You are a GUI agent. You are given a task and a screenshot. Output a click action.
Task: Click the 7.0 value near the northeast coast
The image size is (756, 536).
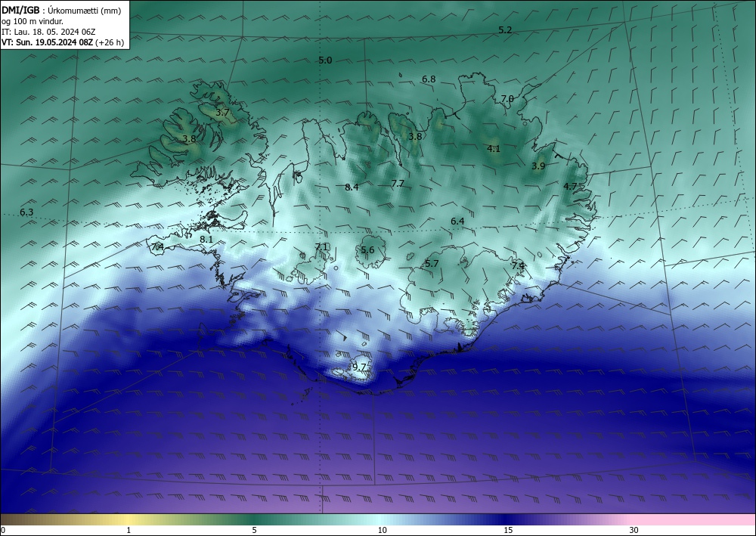[507, 98]
